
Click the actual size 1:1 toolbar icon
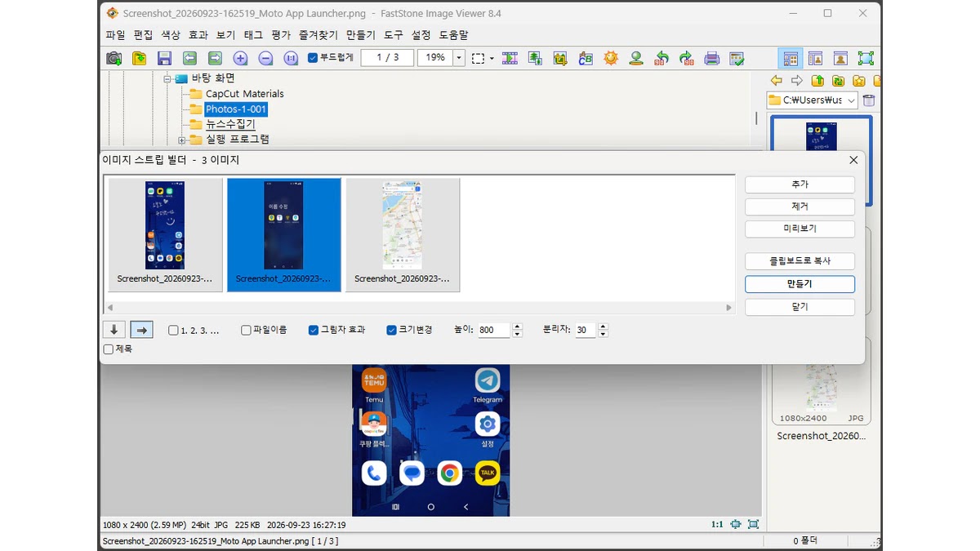(x=291, y=58)
